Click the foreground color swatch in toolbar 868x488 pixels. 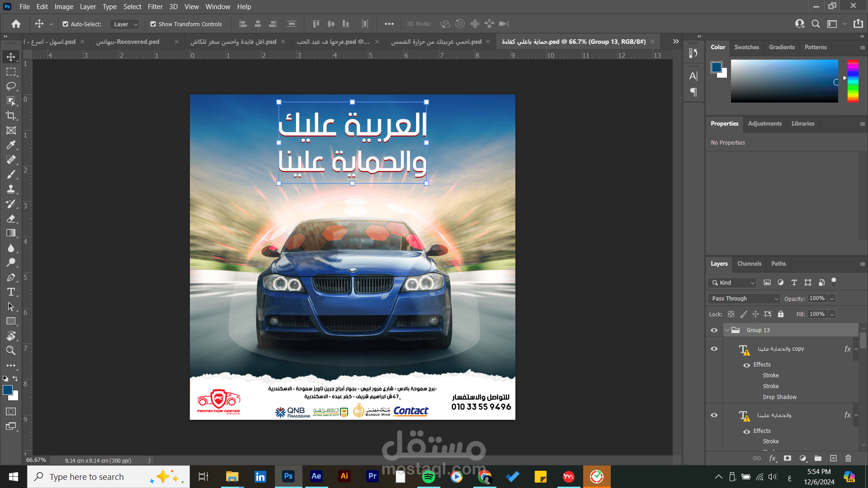point(8,390)
